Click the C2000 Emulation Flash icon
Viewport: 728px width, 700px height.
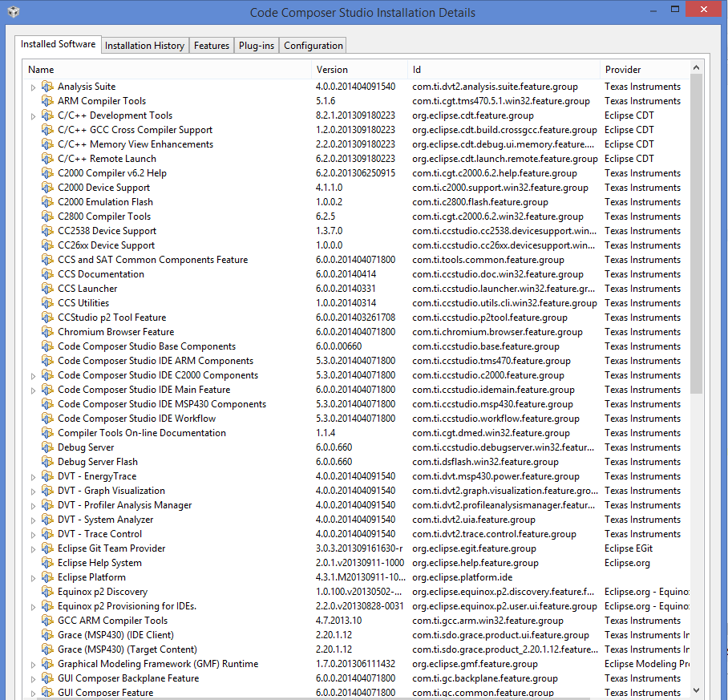(47, 202)
